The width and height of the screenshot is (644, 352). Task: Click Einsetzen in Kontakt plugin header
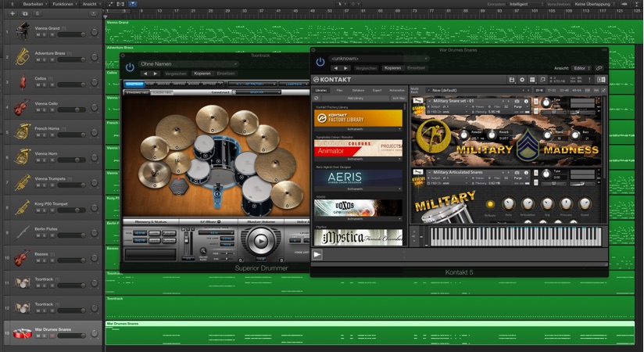pos(416,68)
